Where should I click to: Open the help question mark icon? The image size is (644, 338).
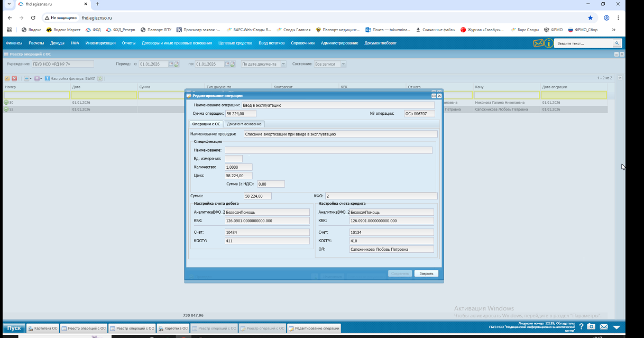(581, 326)
